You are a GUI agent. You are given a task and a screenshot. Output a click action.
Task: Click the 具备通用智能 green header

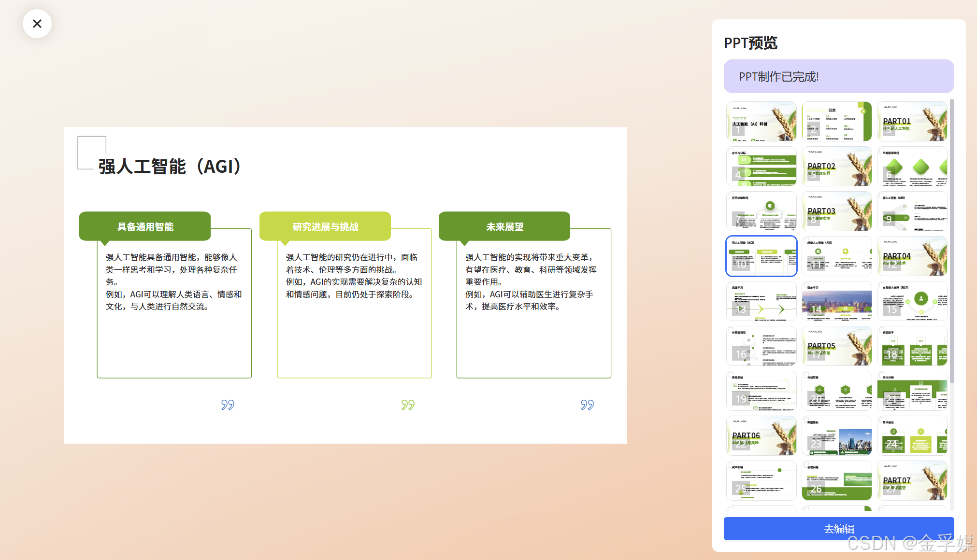click(145, 226)
